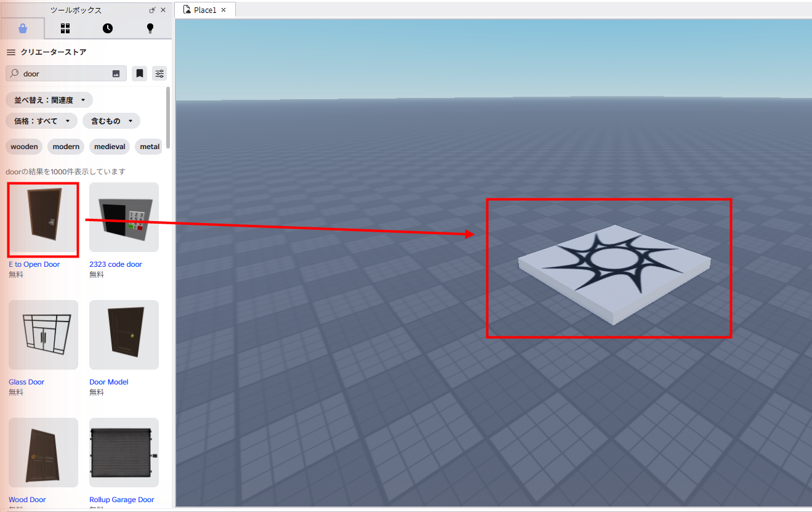Close the Place1 tab

[x=223, y=10]
